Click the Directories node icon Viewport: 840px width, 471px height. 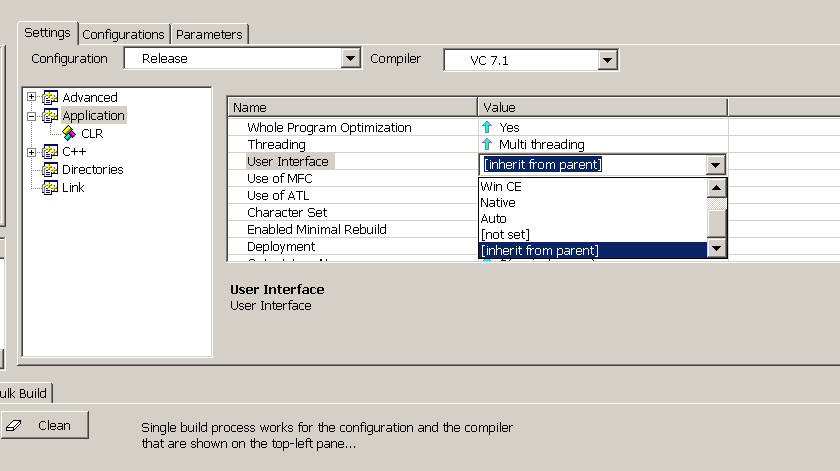click(x=50, y=170)
